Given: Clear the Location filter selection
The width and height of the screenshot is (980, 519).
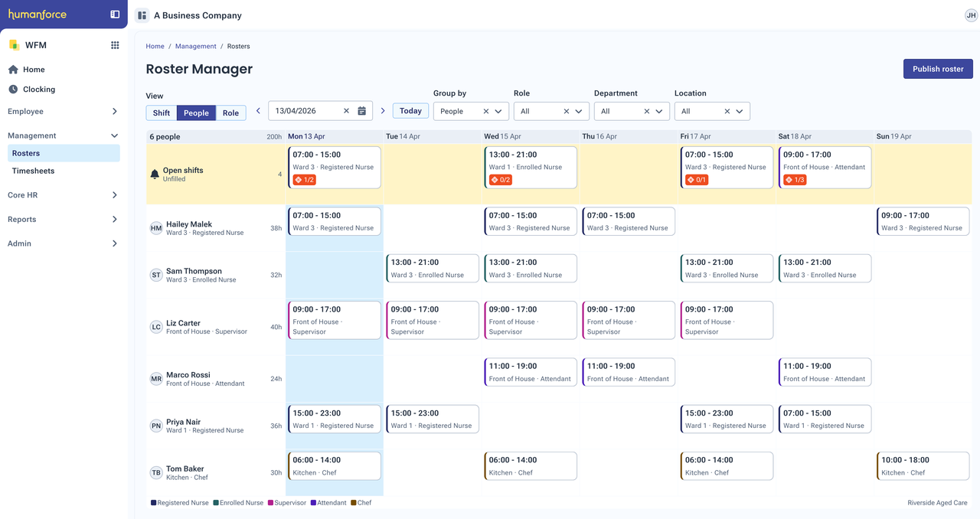Looking at the screenshot, I should coord(727,112).
